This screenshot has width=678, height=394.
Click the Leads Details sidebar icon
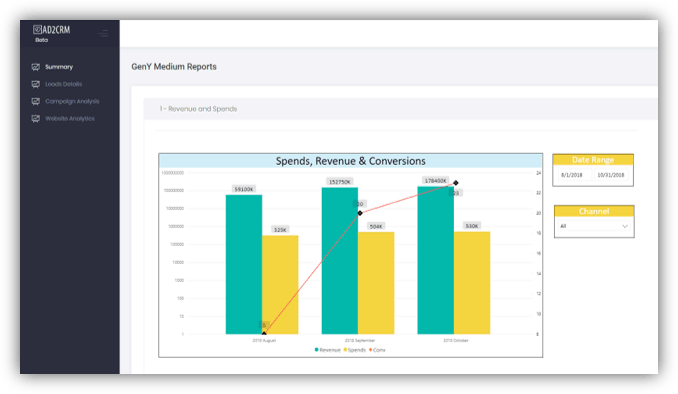tap(35, 84)
